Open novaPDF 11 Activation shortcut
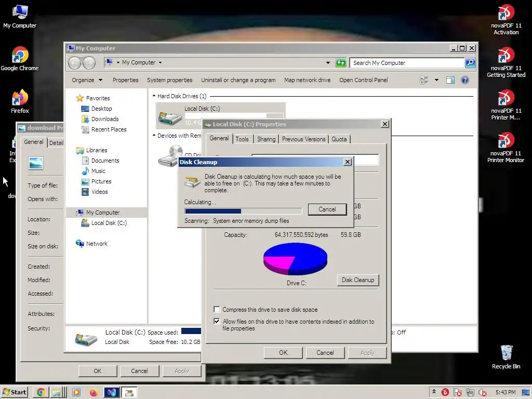Screen dimensions: 532x399 506,20
